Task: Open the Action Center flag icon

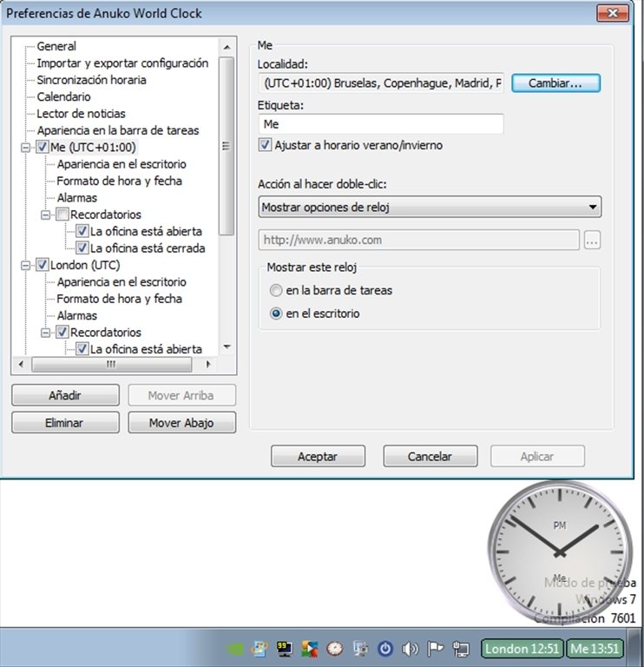Action: tap(435, 649)
